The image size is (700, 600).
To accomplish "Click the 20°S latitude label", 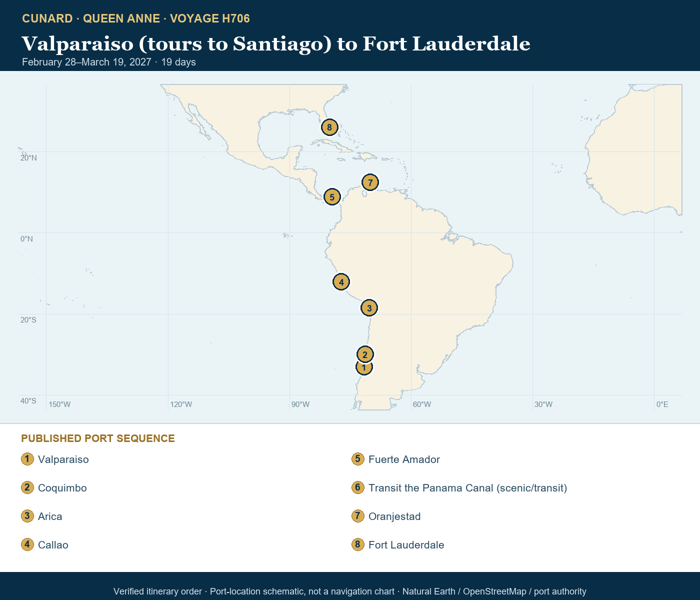I will [x=28, y=320].
